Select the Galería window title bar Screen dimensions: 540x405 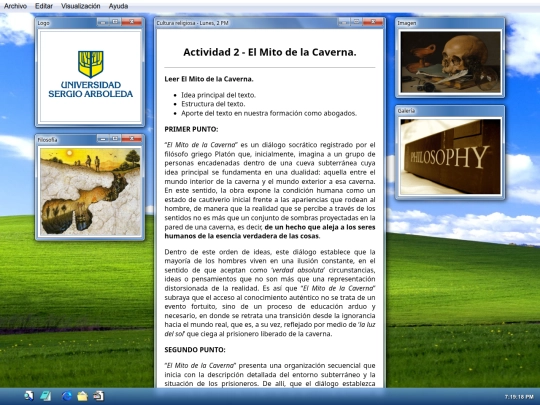click(x=450, y=111)
